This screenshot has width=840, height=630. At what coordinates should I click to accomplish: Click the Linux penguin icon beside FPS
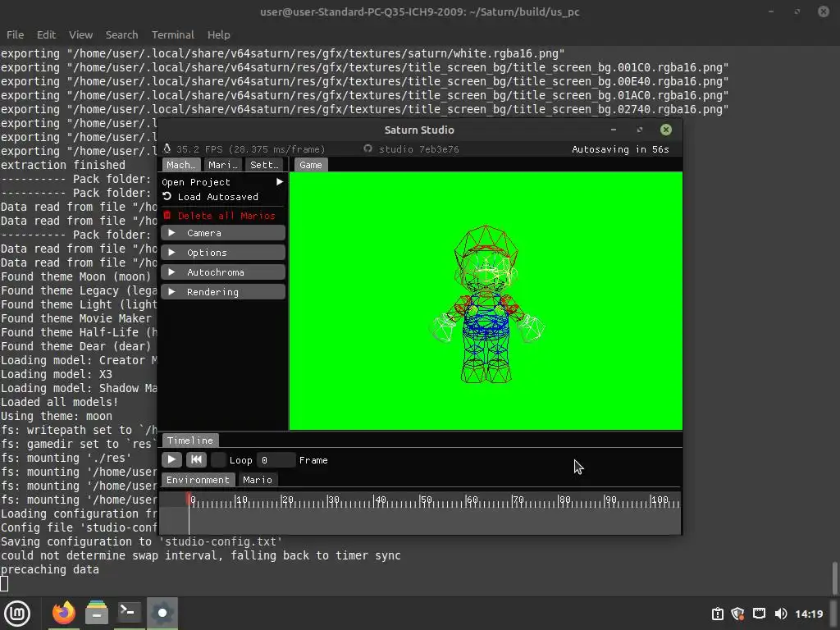click(x=167, y=148)
